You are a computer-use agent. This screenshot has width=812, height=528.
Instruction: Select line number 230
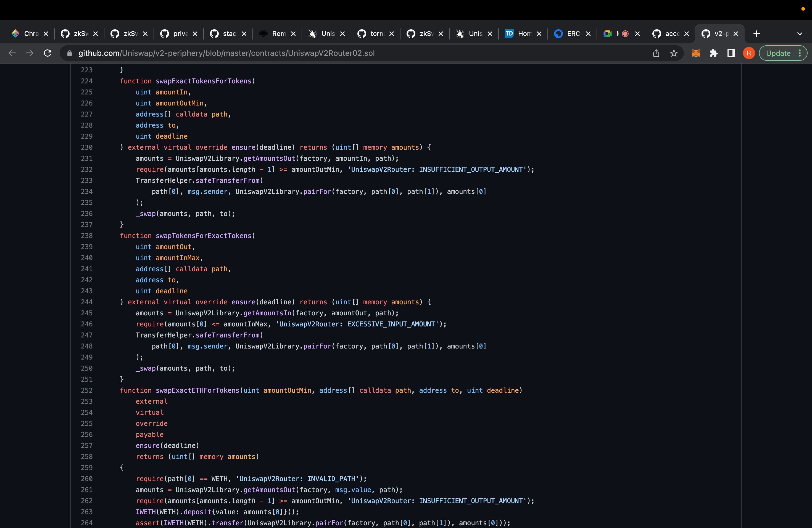click(87, 147)
